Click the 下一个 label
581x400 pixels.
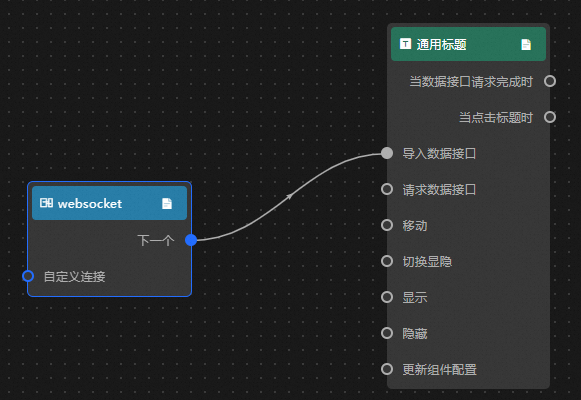pos(156,240)
